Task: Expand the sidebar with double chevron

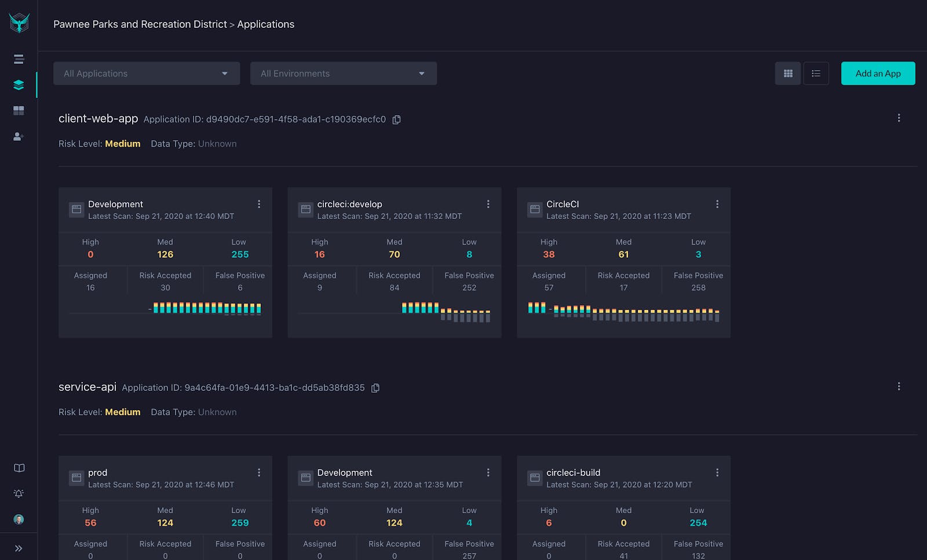Action: click(19, 548)
